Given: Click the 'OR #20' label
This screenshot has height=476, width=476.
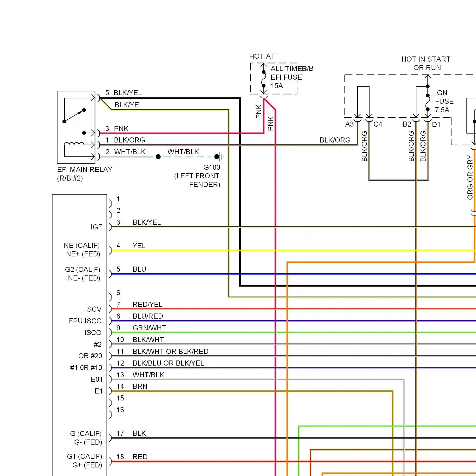Looking at the screenshot, I should tap(90, 356).
